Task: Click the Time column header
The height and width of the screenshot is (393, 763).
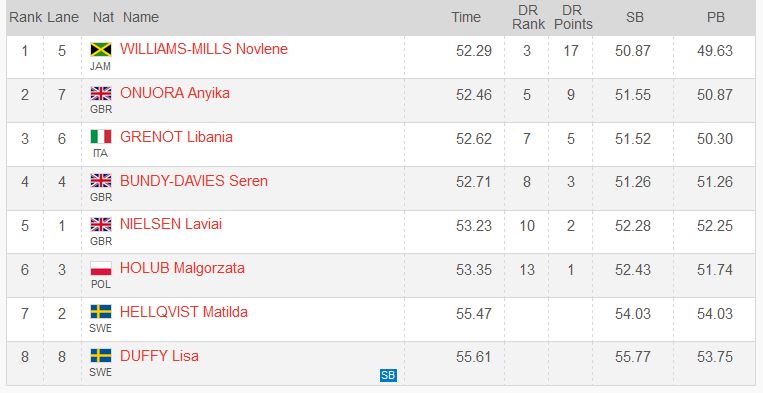Action: [x=466, y=17]
